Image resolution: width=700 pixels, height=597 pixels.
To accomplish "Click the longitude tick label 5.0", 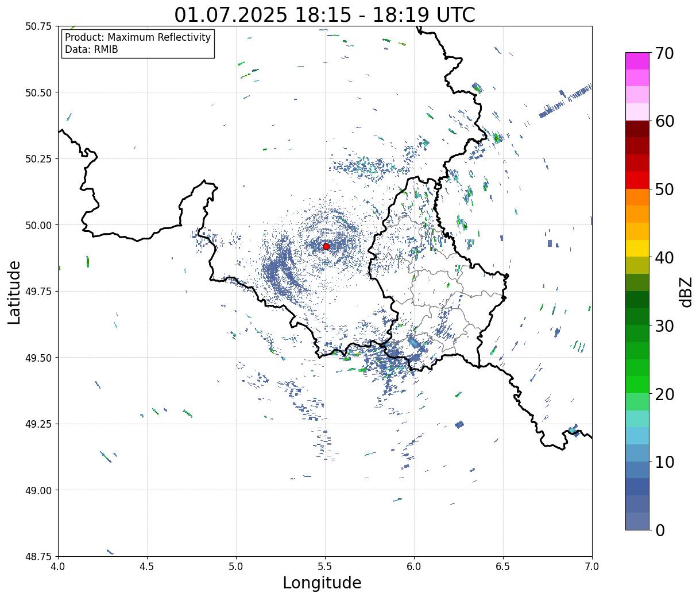I will [x=236, y=567].
